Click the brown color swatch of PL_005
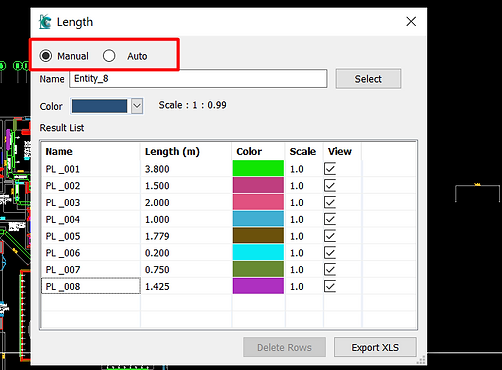This screenshot has width=502, height=370. click(258, 235)
